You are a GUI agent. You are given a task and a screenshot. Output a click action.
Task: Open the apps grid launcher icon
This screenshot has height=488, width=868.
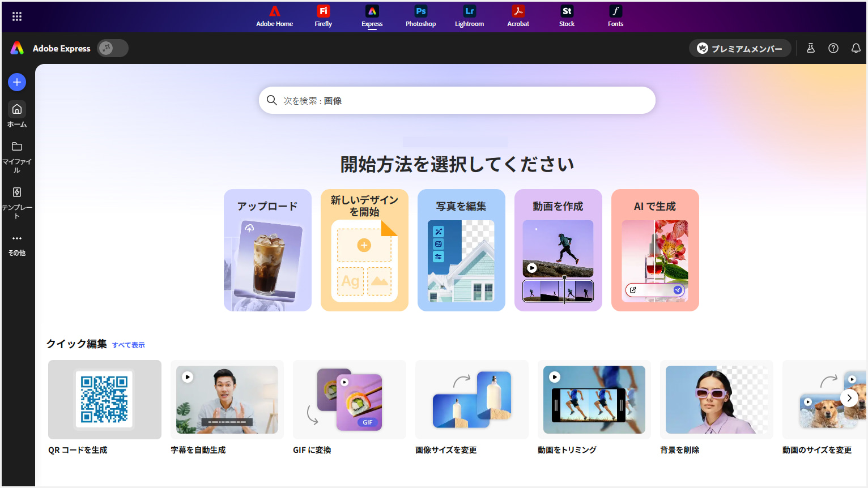pos(17,16)
